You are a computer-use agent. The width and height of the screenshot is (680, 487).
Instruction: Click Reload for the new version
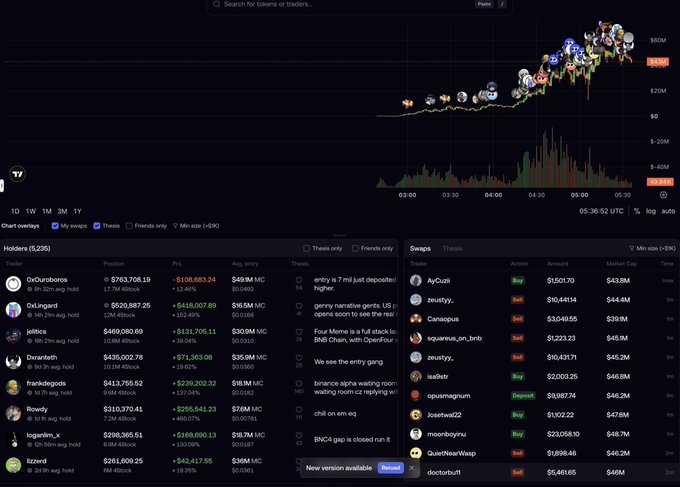coord(390,468)
